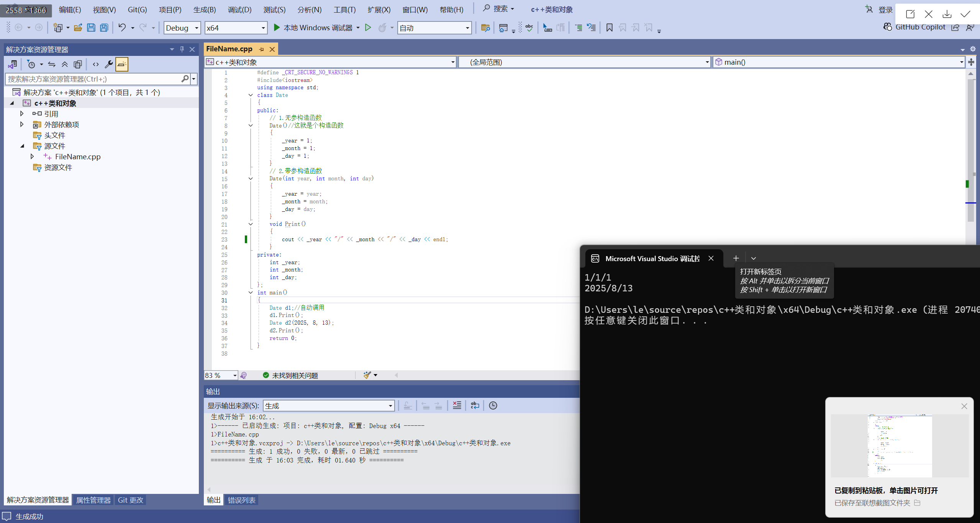Expand the 引用 tree node
Viewport: 980px width, 523px height.
pos(22,114)
